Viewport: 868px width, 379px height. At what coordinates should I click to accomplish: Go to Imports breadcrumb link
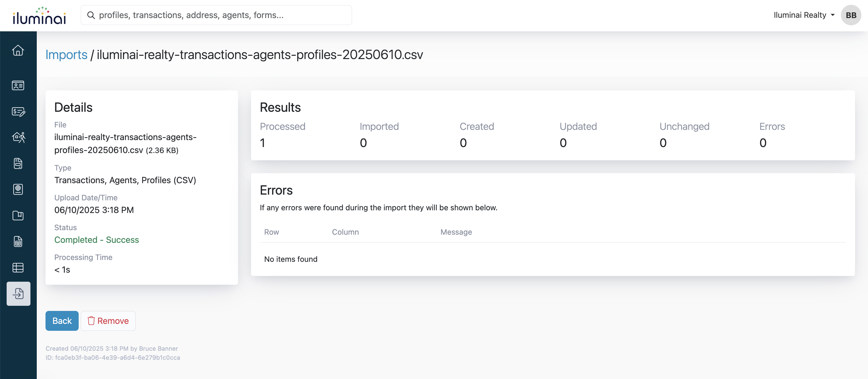[x=66, y=55]
